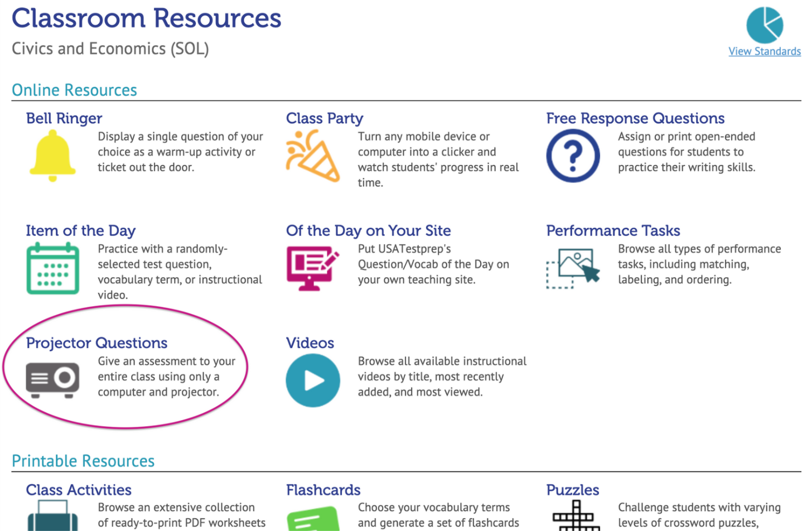Click the Free Response question mark icon

573,156
